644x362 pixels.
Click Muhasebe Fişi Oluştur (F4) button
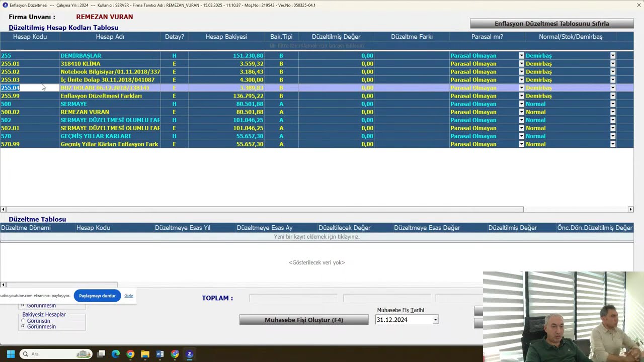point(304,320)
